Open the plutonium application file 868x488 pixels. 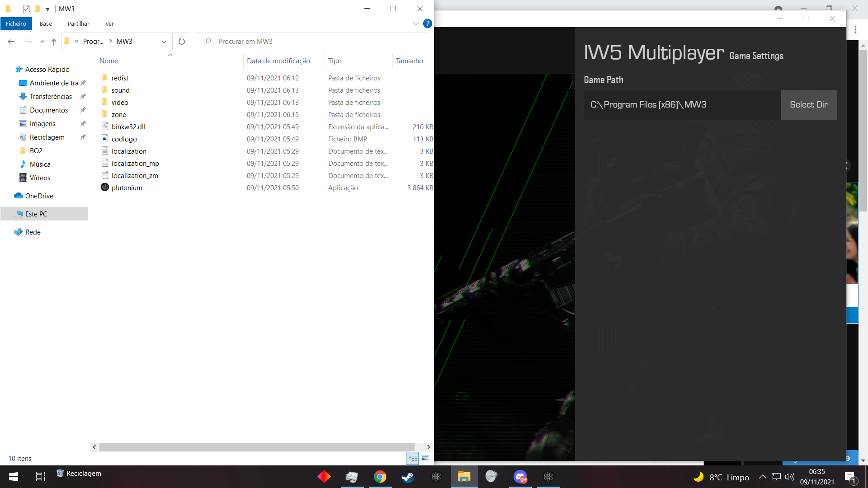click(127, 188)
